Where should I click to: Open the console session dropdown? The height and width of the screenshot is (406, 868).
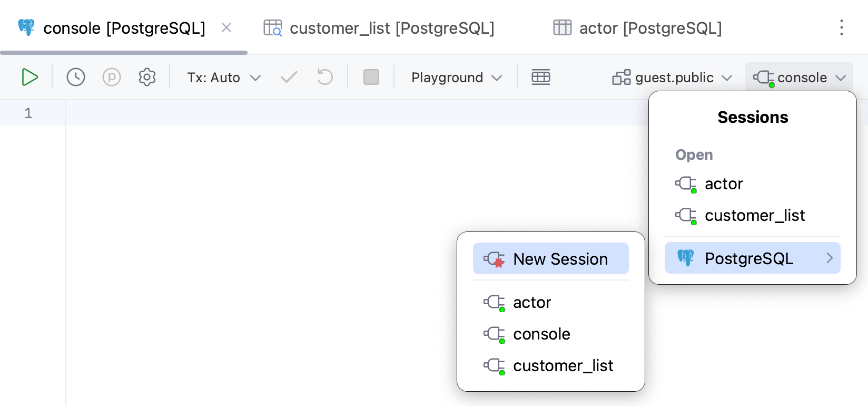coord(799,78)
